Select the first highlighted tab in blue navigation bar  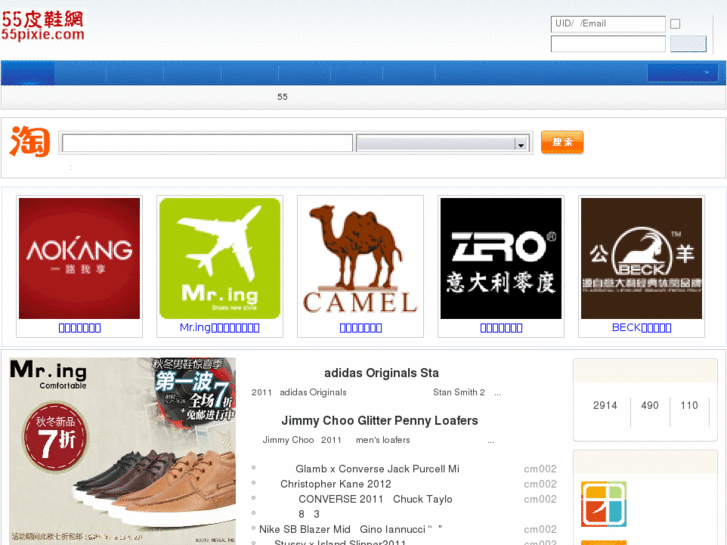[x=28, y=73]
